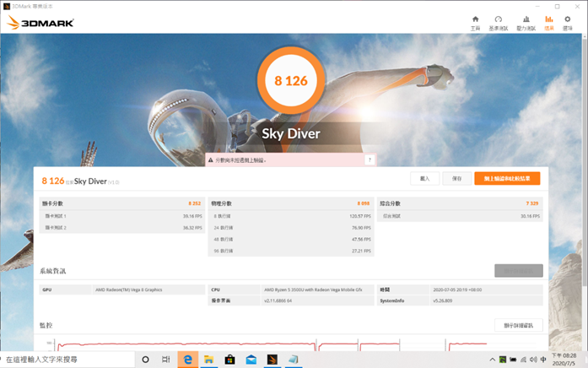Viewport: 588px width, 368px height.
Task: Click the 8 126 score circle
Action: click(x=290, y=81)
